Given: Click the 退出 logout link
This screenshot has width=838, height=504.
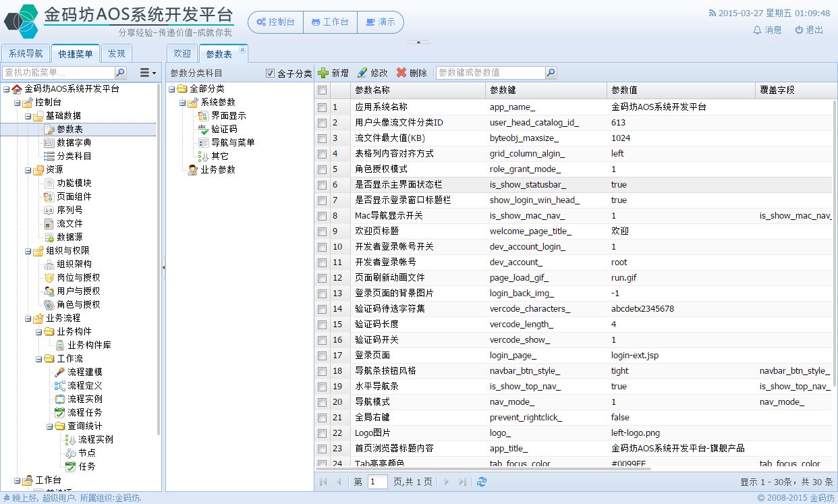Looking at the screenshot, I should (x=809, y=30).
